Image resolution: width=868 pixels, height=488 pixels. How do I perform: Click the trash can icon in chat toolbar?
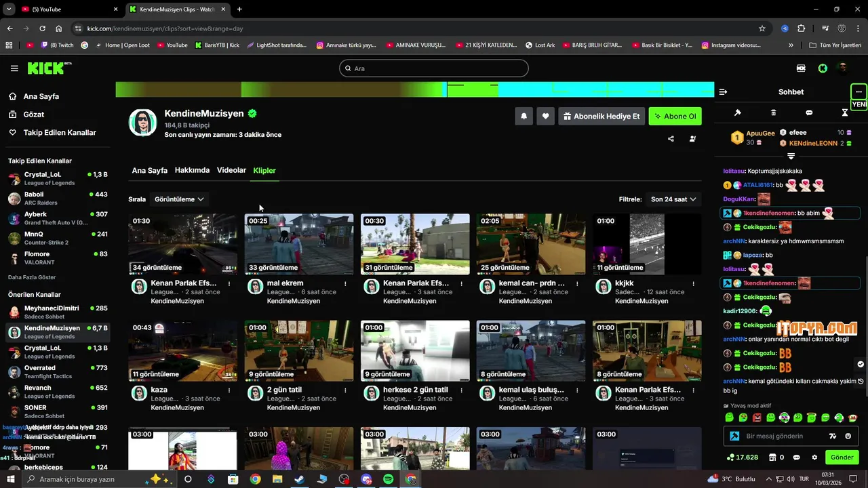774,113
